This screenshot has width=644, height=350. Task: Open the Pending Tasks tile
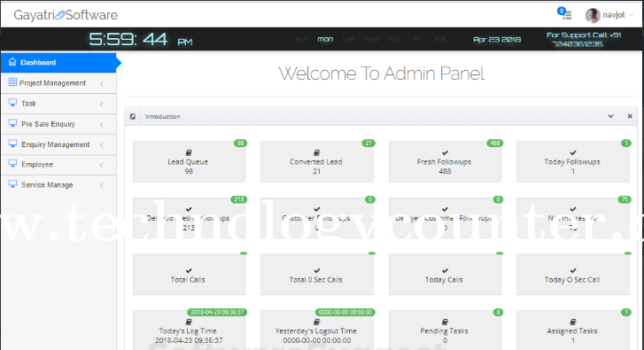pyautogui.click(x=445, y=331)
